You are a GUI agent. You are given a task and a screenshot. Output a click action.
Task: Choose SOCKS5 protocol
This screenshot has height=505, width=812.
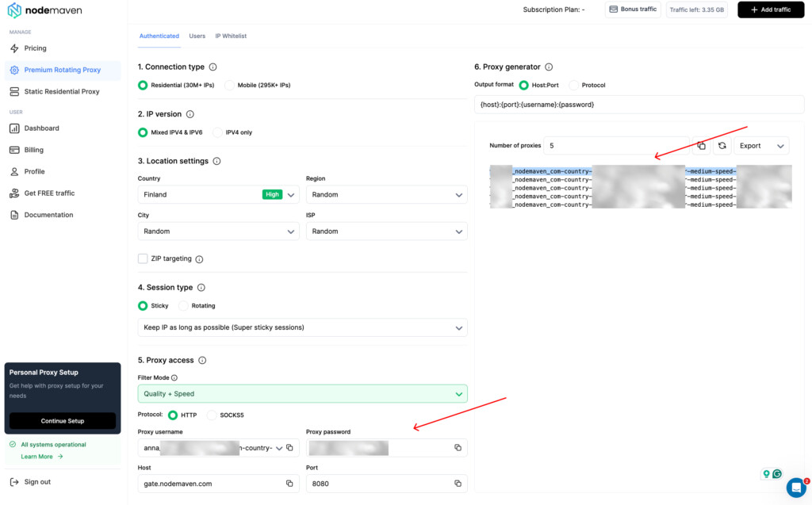pos(212,415)
